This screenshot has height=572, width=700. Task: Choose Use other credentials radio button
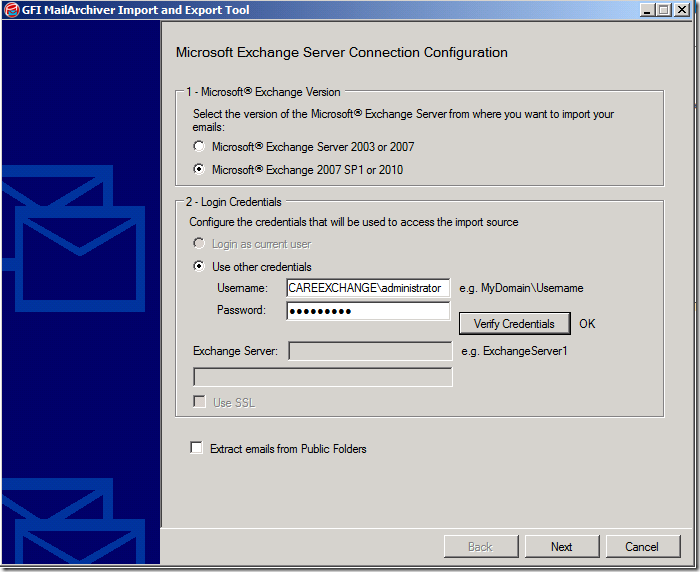(x=199, y=266)
